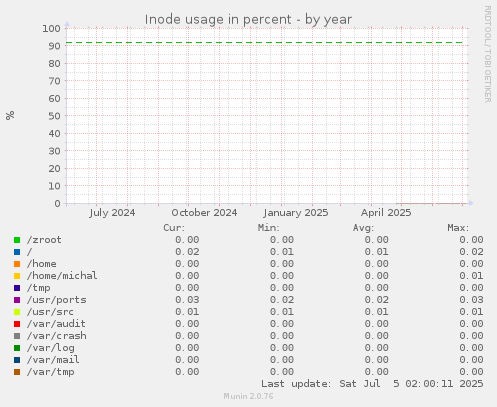Click the /zroot green legend swatch

point(17,240)
